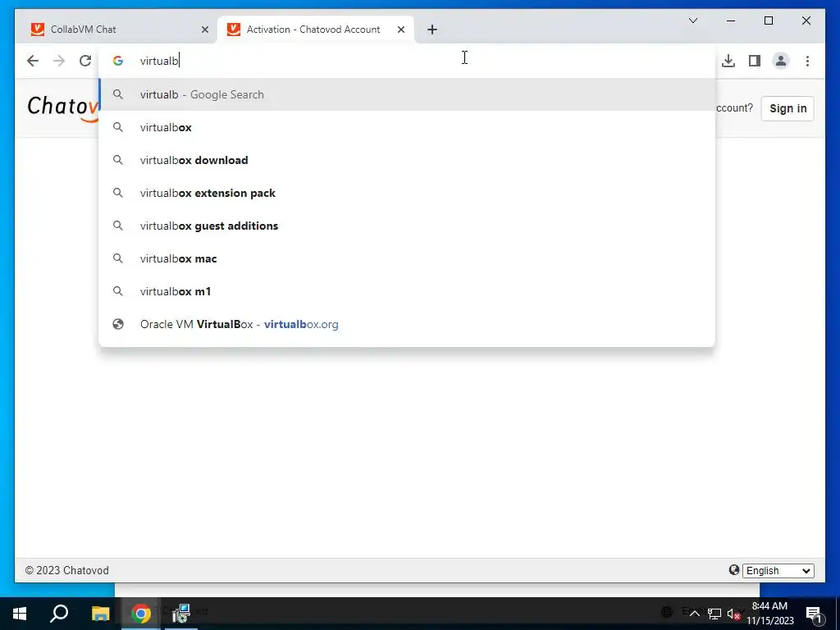Open the notification center icon

(814, 614)
